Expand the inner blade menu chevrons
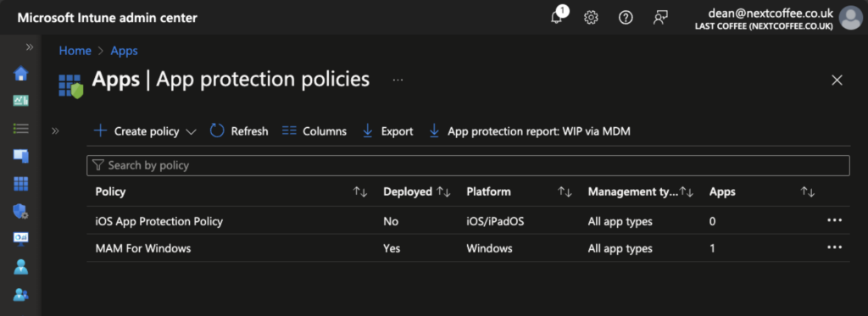Viewport: 868px width, 316px height. 55,131
